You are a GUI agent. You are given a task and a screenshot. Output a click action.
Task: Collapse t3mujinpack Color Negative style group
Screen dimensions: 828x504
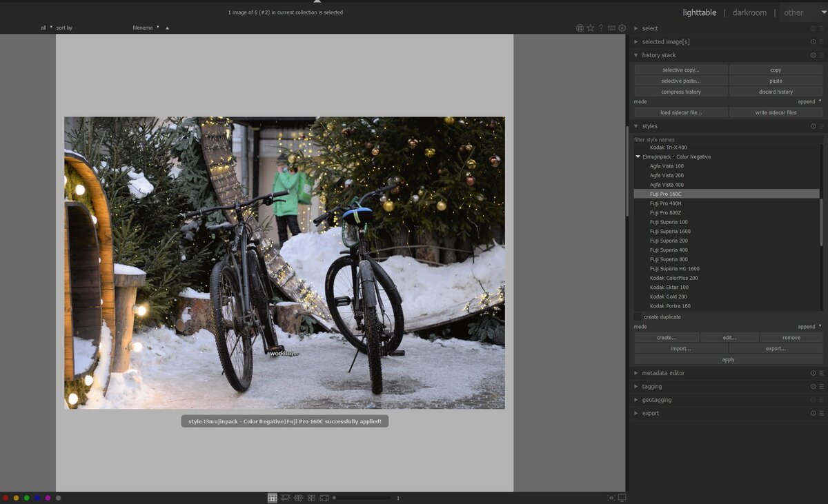coord(638,157)
